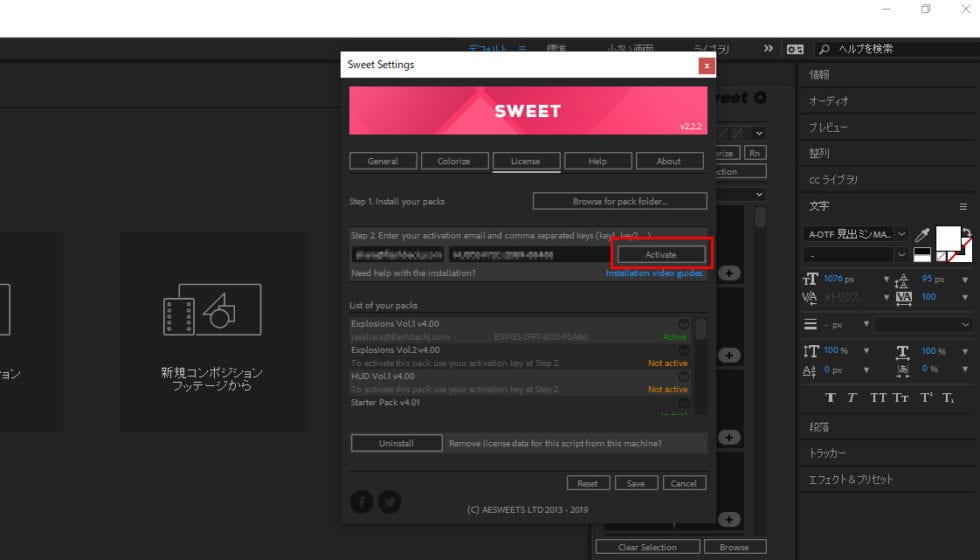Viewport: 980px width, 560px height.
Task: Open the オーディオ panel
Action: pos(829,101)
